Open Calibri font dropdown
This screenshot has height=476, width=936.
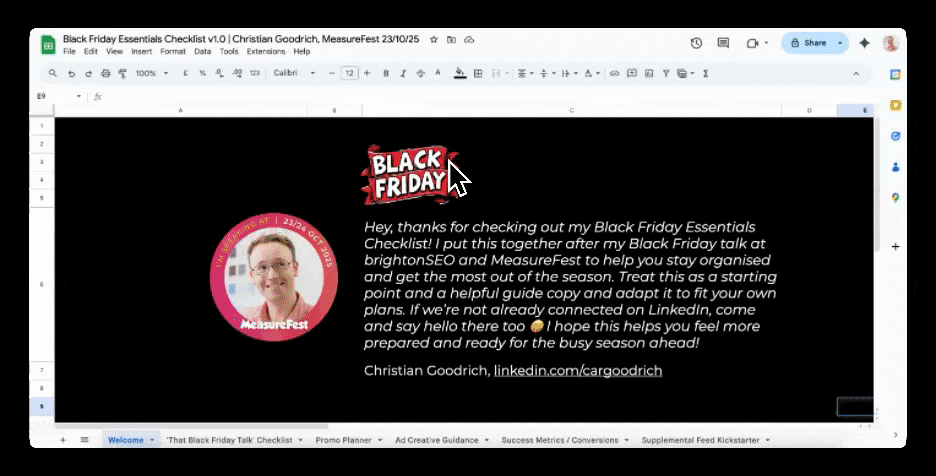pos(294,73)
